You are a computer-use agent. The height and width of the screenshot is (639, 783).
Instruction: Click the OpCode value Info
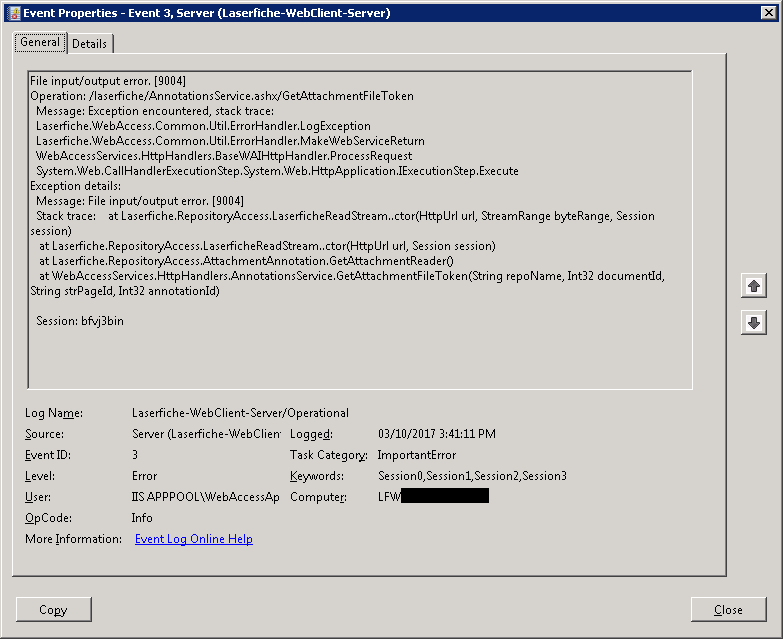pos(142,518)
